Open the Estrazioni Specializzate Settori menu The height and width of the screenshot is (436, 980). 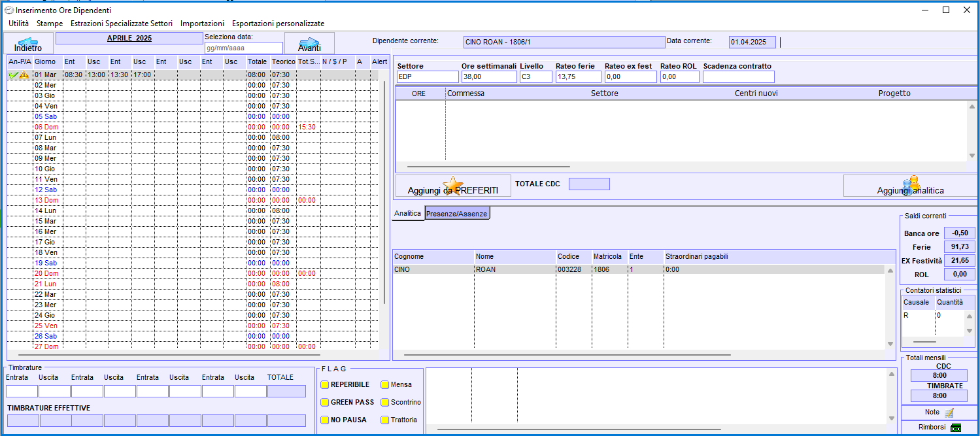[x=122, y=24]
